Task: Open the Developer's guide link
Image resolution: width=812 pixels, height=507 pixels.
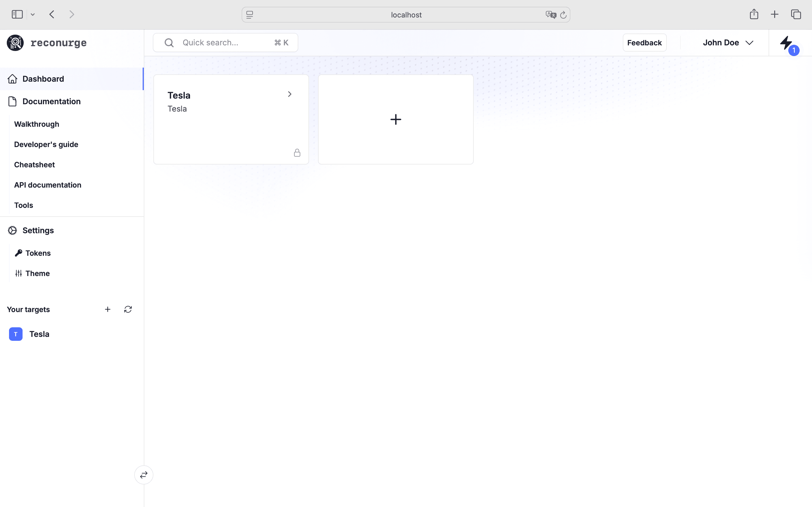Action: tap(46, 144)
